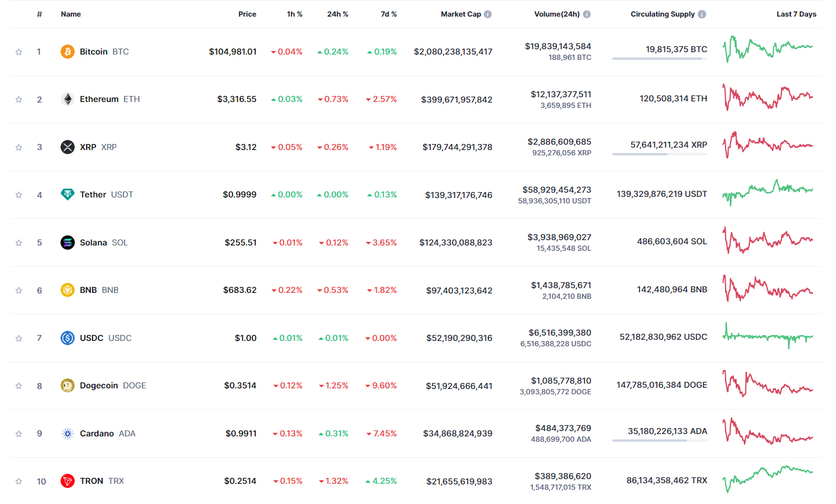Image resolution: width=836 pixels, height=504 pixels.
Task: Click the Dogecoin logo icon
Action: coord(68,385)
